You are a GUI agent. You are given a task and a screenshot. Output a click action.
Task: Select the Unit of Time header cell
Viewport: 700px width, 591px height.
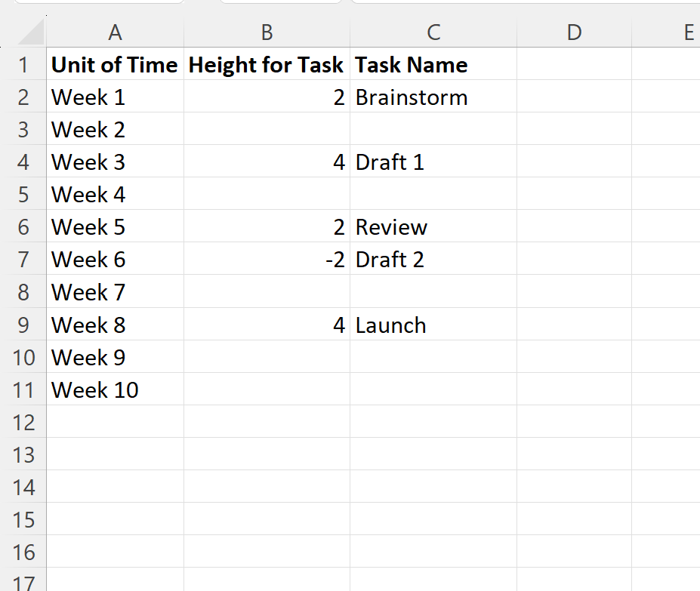point(115,65)
